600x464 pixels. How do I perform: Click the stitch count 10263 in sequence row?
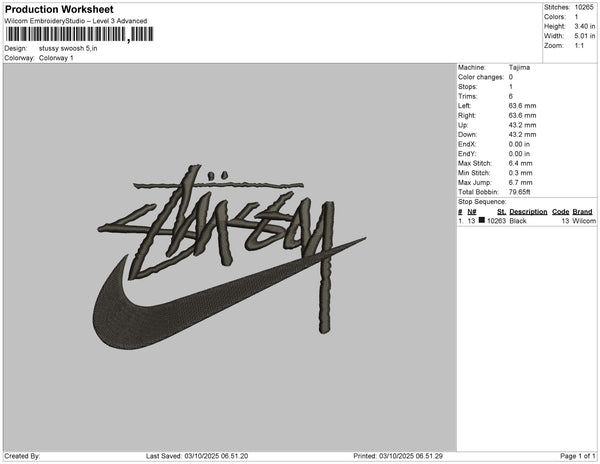coord(496,221)
